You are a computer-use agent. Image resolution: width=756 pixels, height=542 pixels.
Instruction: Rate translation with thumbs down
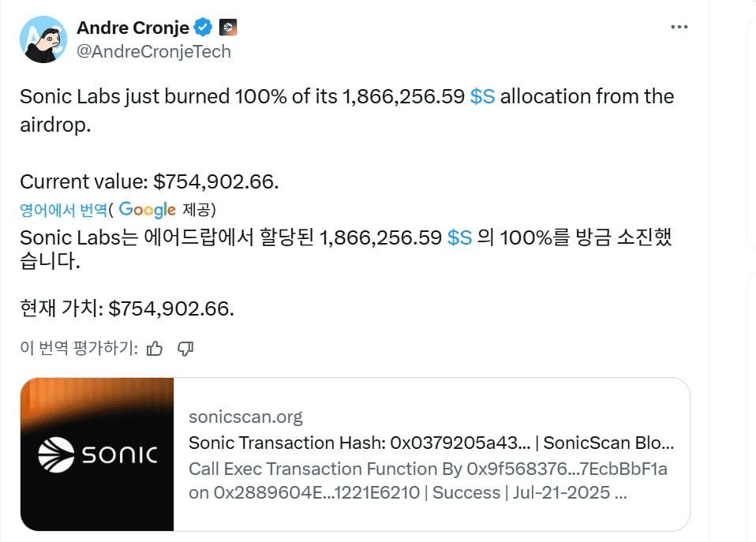pyautogui.click(x=185, y=348)
